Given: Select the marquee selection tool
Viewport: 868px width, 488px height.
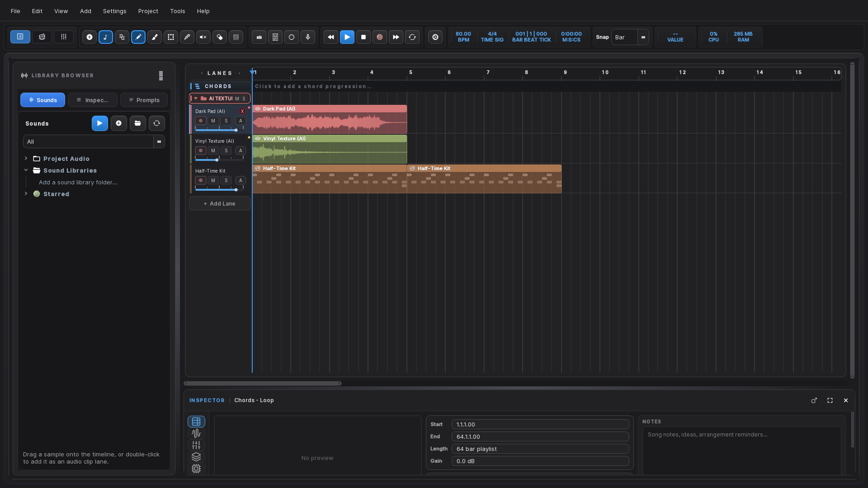Looking at the screenshot, I should pos(171,37).
